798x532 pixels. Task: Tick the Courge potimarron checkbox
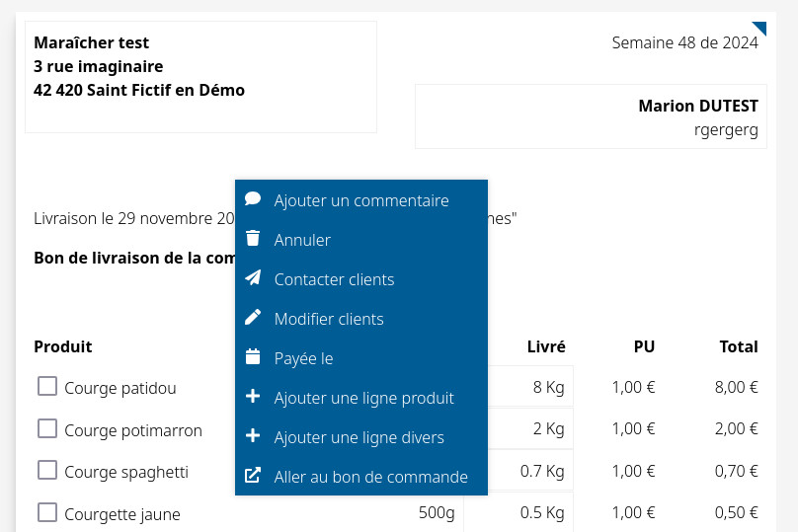coord(46,428)
